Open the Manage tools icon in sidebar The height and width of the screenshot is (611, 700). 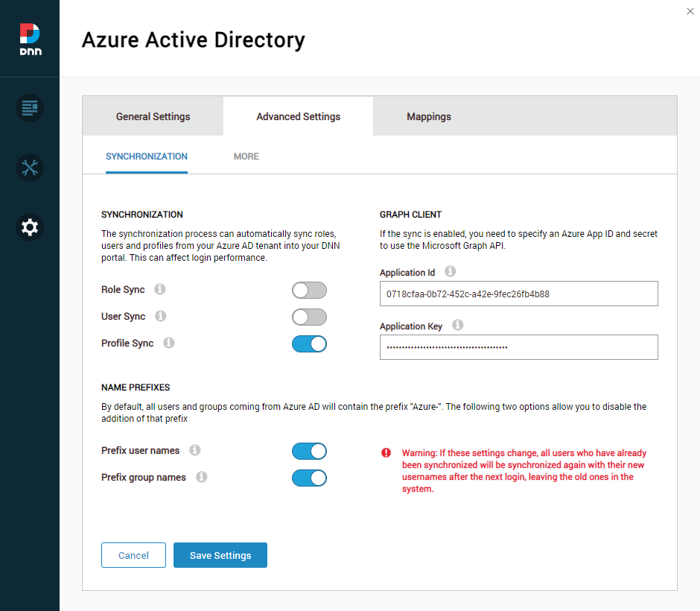click(30, 168)
